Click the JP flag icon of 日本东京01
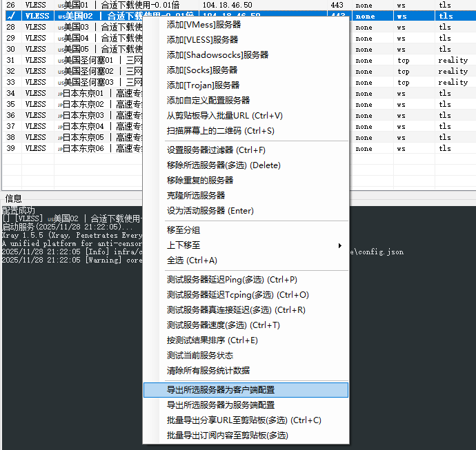Image resolution: width=476 pixels, height=450 pixels. [x=61, y=93]
